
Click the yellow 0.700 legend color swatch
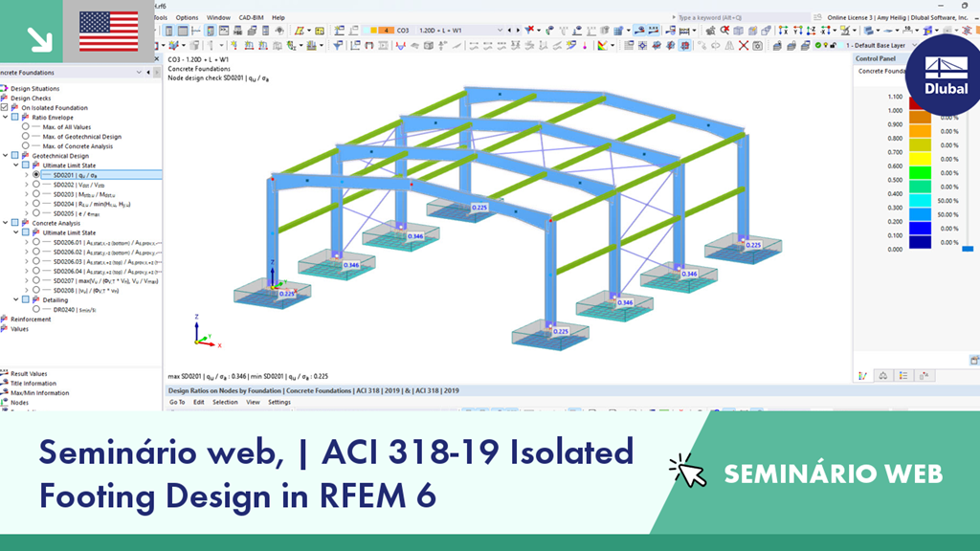click(x=920, y=159)
